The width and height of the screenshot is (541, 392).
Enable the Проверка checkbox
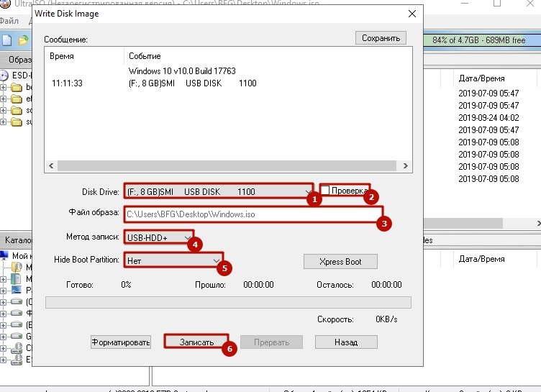pyautogui.click(x=325, y=190)
